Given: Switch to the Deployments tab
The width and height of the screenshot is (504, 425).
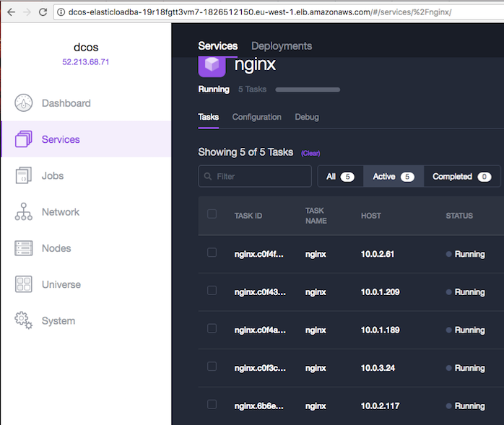Looking at the screenshot, I should [x=282, y=46].
